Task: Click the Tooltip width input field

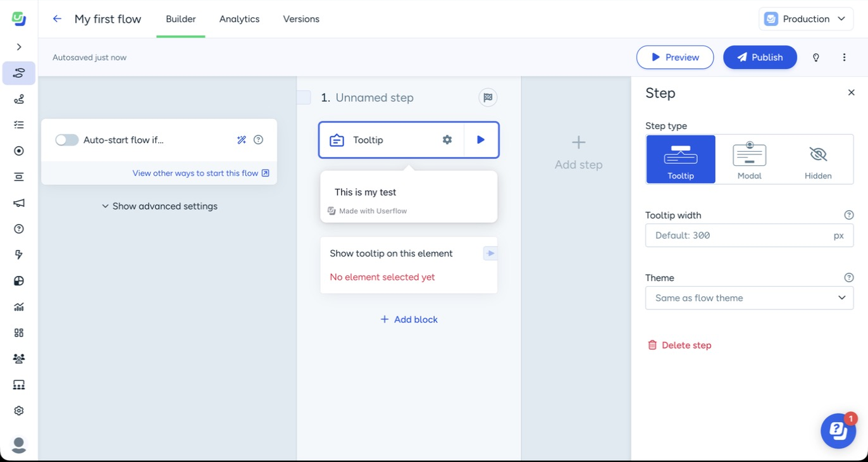Action: [x=749, y=235]
